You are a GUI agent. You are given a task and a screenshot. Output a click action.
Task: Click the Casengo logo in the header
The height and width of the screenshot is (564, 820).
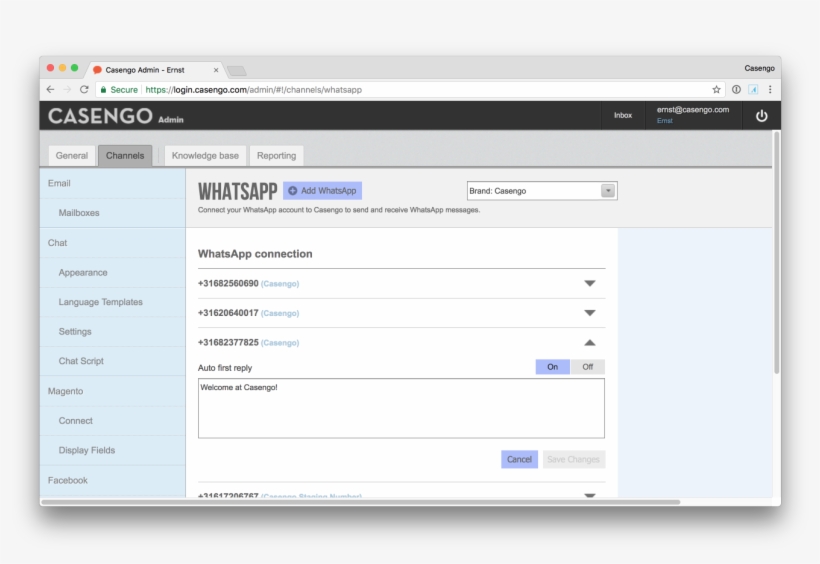coord(100,116)
